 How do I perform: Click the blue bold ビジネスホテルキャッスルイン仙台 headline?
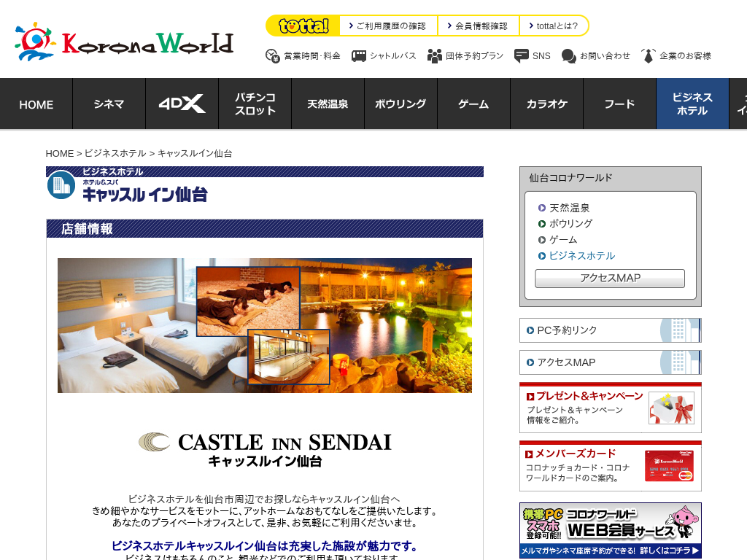[x=266, y=546]
